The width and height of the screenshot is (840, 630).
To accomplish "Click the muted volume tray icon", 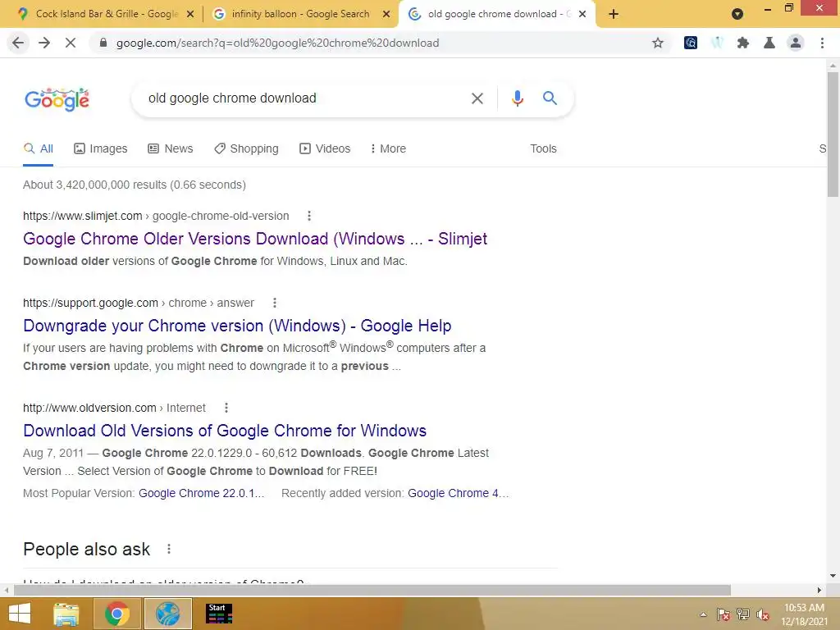I will tap(763, 614).
